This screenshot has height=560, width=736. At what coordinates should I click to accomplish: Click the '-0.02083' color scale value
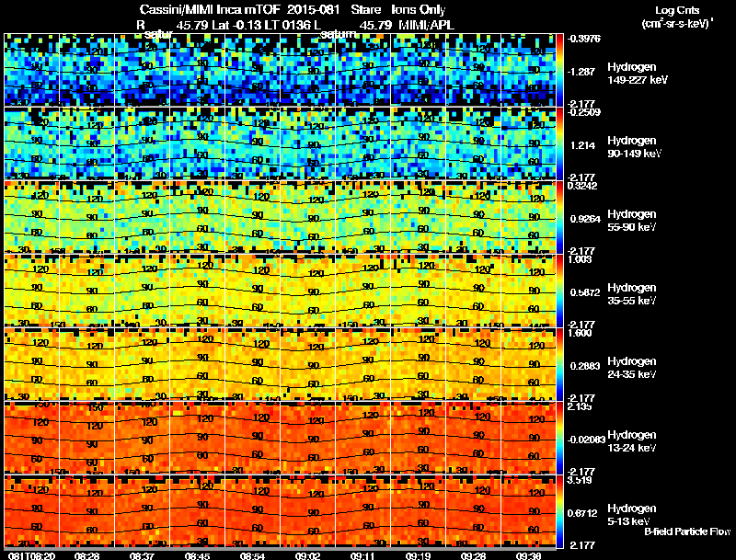[586, 440]
